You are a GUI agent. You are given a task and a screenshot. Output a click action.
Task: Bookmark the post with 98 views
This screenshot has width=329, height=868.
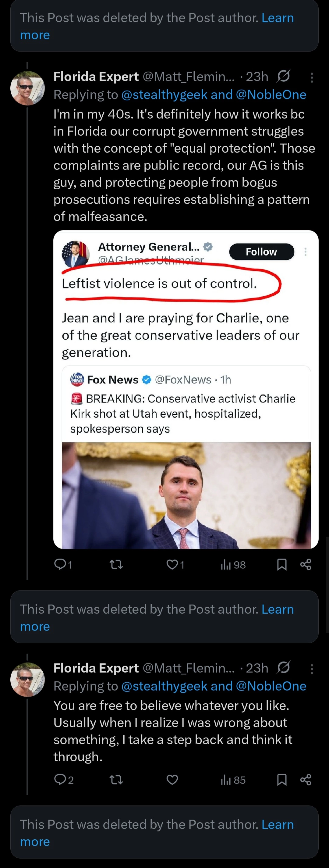coord(281,564)
